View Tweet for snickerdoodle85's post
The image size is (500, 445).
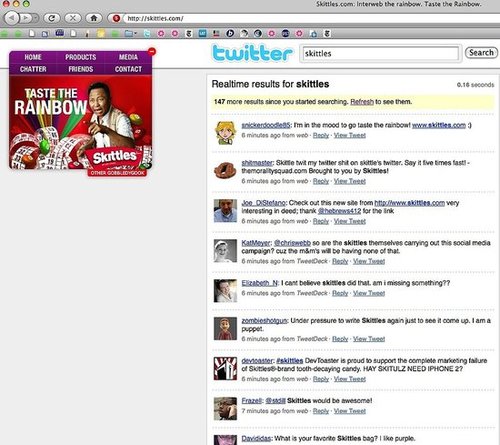point(350,135)
